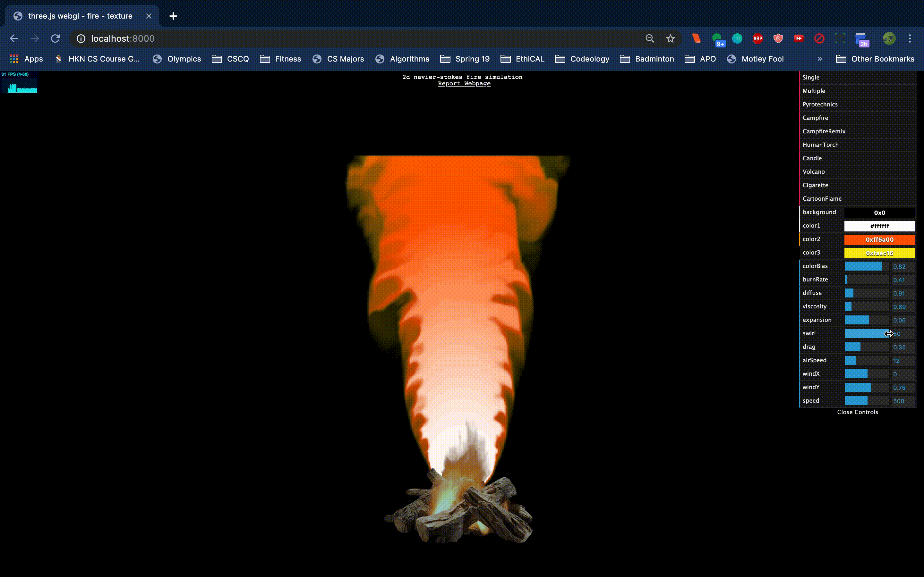Click the Report Webpage link
924x577 pixels.
click(464, 84)
